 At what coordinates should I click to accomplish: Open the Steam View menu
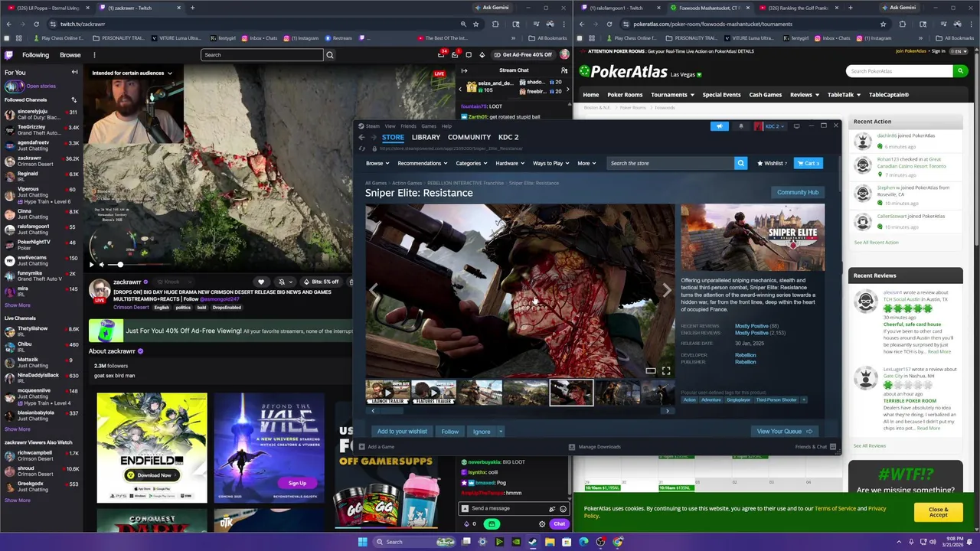click(390, 126)
